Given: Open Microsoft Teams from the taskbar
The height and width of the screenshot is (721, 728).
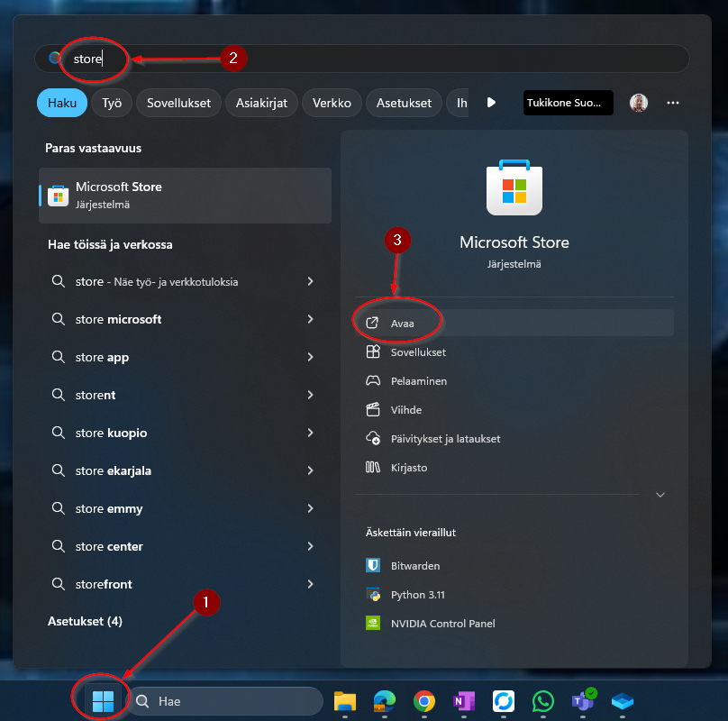Looking at the screenshot, I should coord(583,700).
